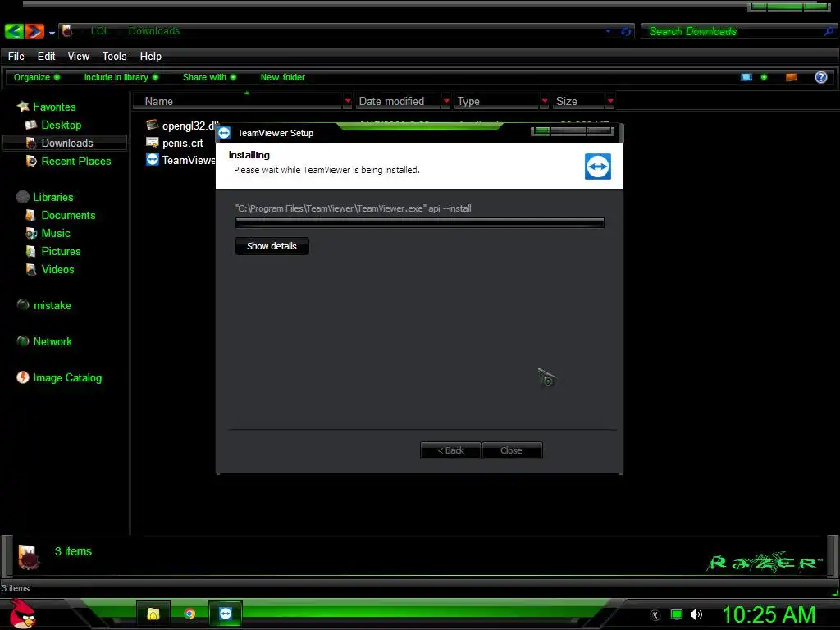The width and height of the screenshot is (840, 630).
Task: Select the opengl32.dll file
Action: point(181,126)
